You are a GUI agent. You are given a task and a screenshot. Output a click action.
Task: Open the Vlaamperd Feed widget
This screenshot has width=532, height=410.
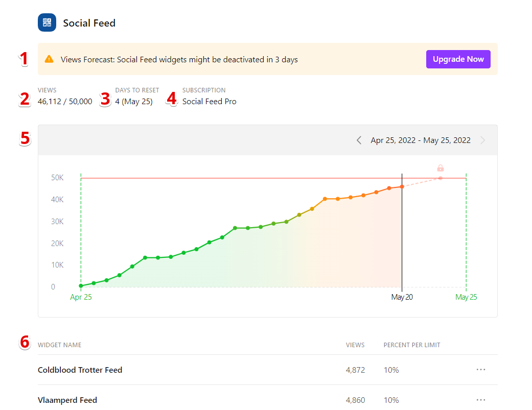pyautogui.click(x=67, y=400)
